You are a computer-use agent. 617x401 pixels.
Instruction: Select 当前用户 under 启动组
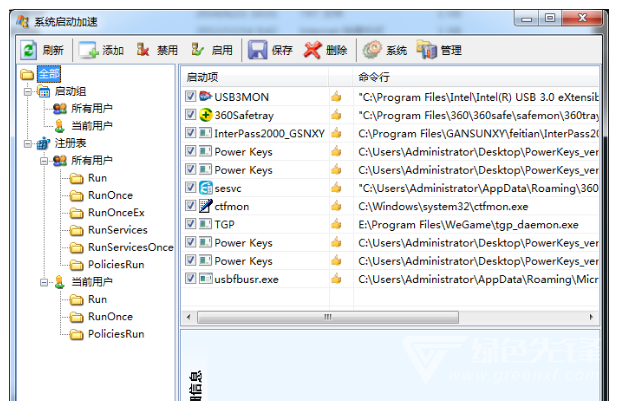[92, 126]
